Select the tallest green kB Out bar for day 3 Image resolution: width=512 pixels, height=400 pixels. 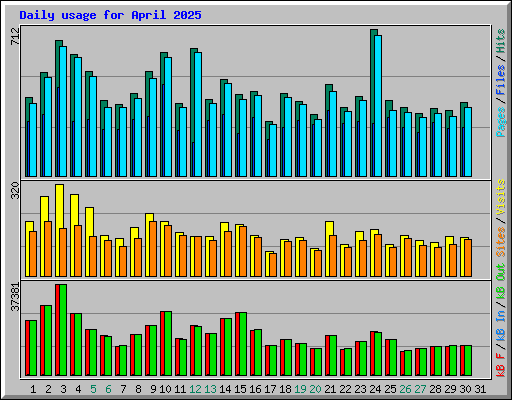[63, 330]
